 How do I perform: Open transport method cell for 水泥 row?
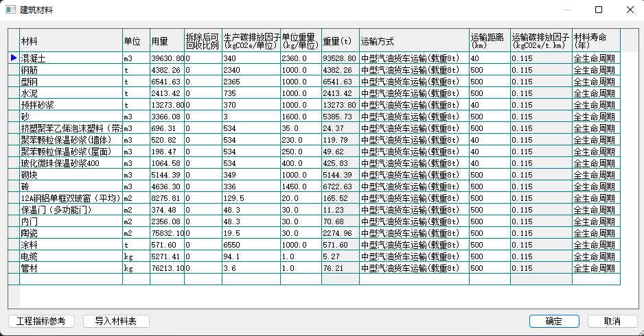point(413,93)
